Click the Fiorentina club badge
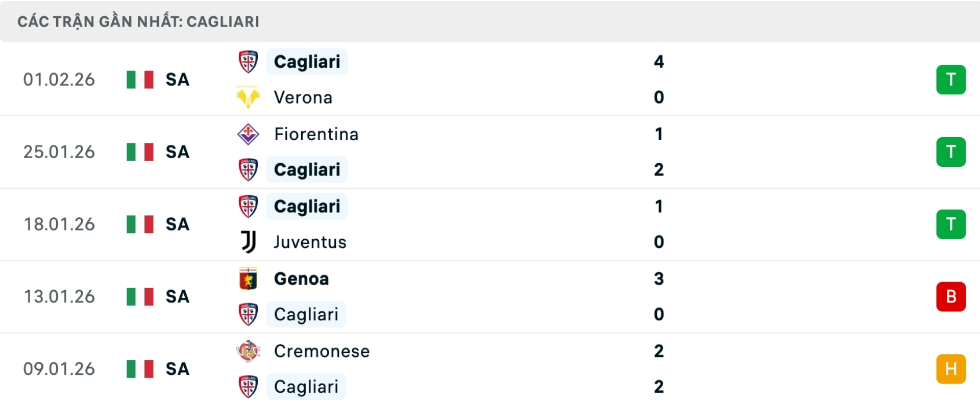This screenshot has width=980, height=404. pos(248,134)
